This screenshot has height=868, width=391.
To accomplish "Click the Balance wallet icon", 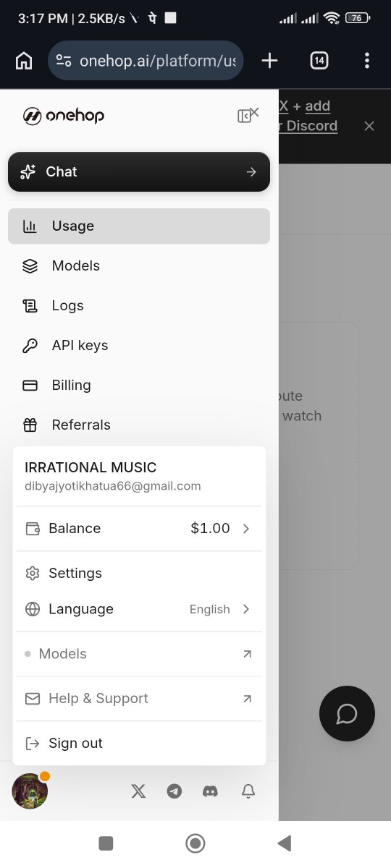I will click(x=32, y=528).
